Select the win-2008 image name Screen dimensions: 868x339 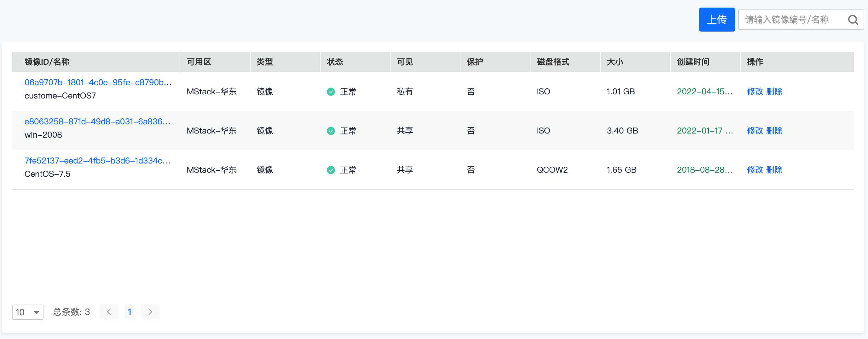(x=43, y=135)
